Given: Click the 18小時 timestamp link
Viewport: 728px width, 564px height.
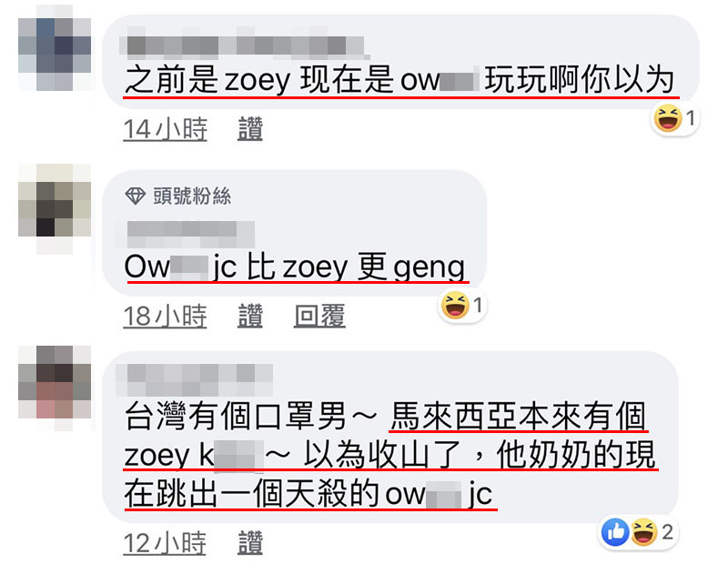Looking at the screenshot, I should click(x=166, y=316).
